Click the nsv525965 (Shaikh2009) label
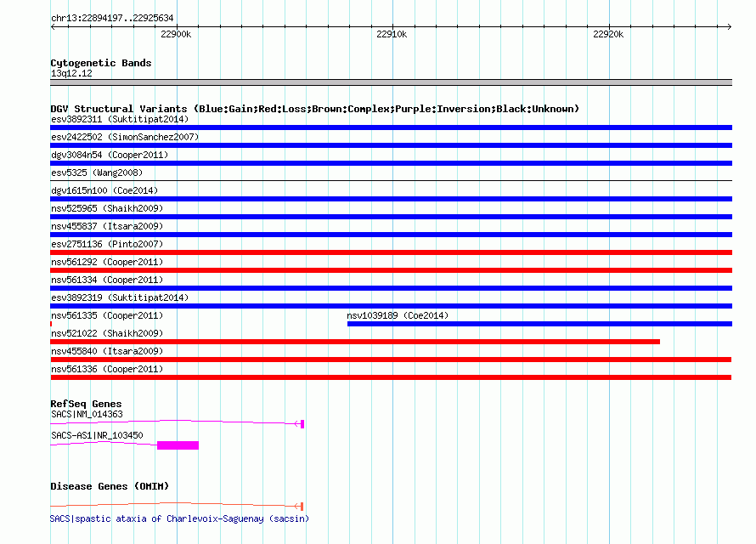The width and height of the screenshot is (756, 544). coord(107,208)
